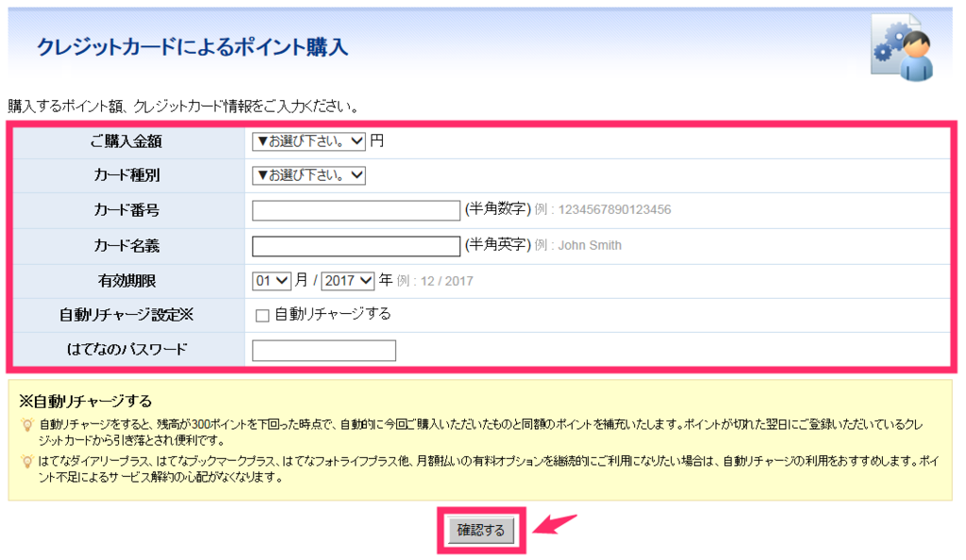Click the 自動リチャージ設定※ row label
The height and width of the screenshot is (560, 966).
click(126, 315)
